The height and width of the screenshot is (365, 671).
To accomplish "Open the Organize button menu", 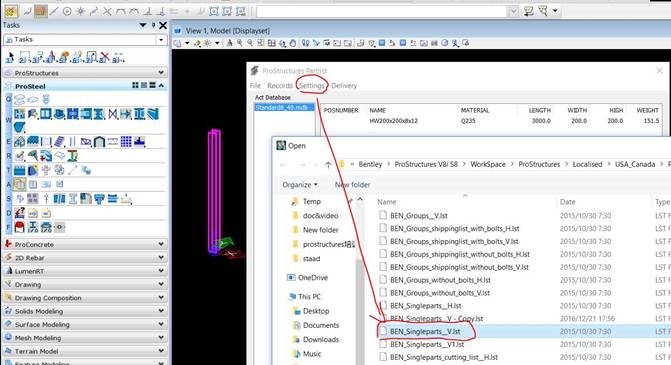I will click(x=300, y=185).
